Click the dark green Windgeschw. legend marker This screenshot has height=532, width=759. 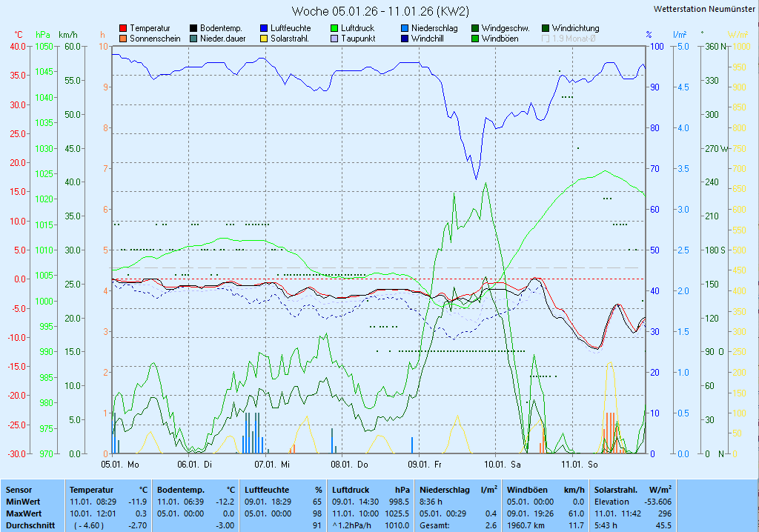coord(475,28)
